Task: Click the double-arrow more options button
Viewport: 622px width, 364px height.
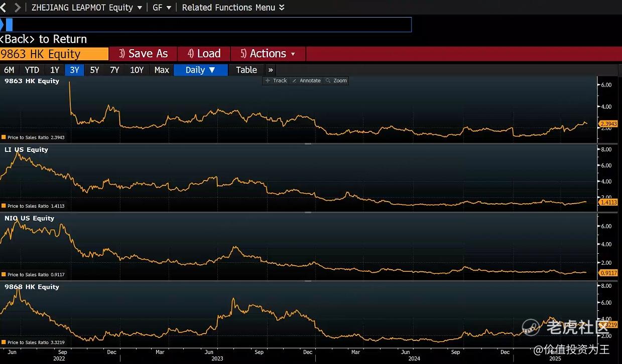Action: 271,70
